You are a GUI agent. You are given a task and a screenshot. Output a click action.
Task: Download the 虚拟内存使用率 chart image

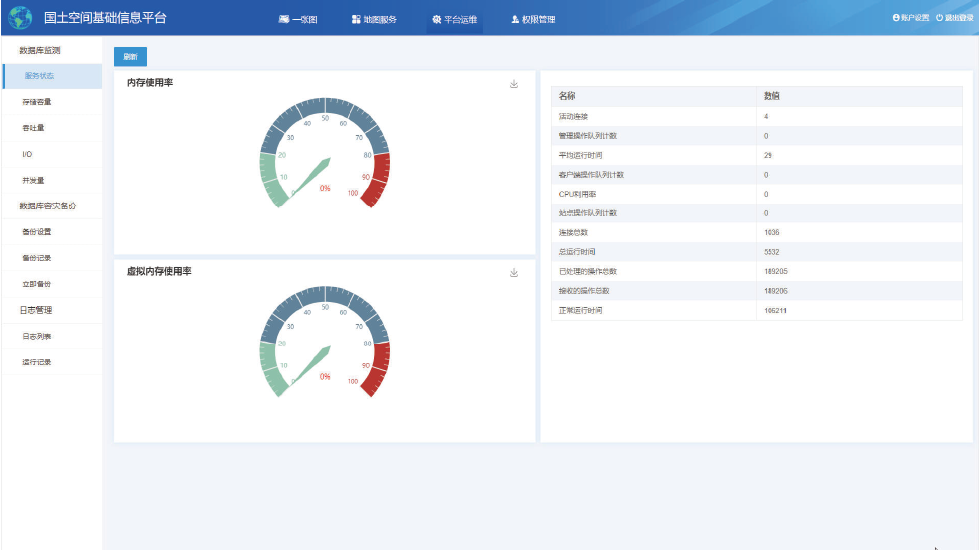point(514,273)
